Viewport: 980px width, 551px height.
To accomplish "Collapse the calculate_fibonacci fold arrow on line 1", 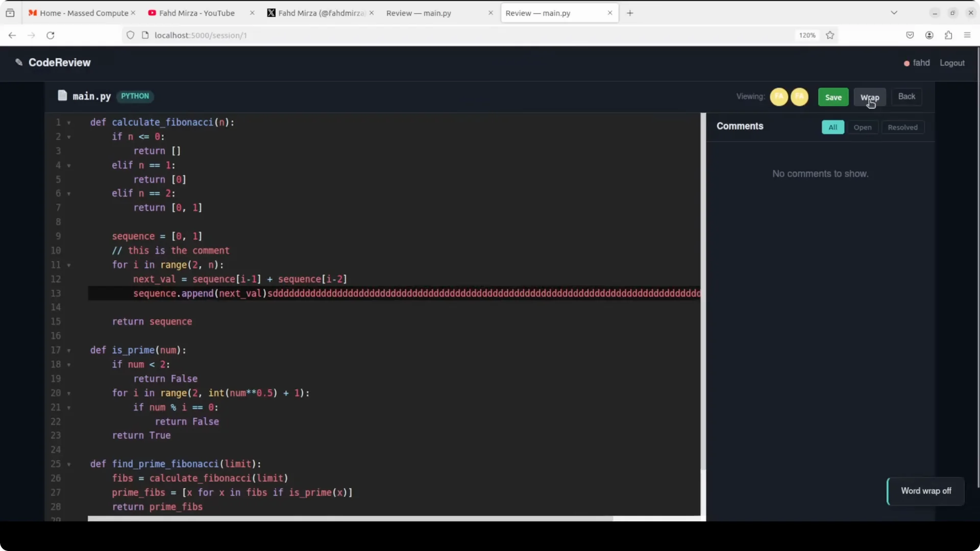I will pyautogui.click(x=69, y=123).
